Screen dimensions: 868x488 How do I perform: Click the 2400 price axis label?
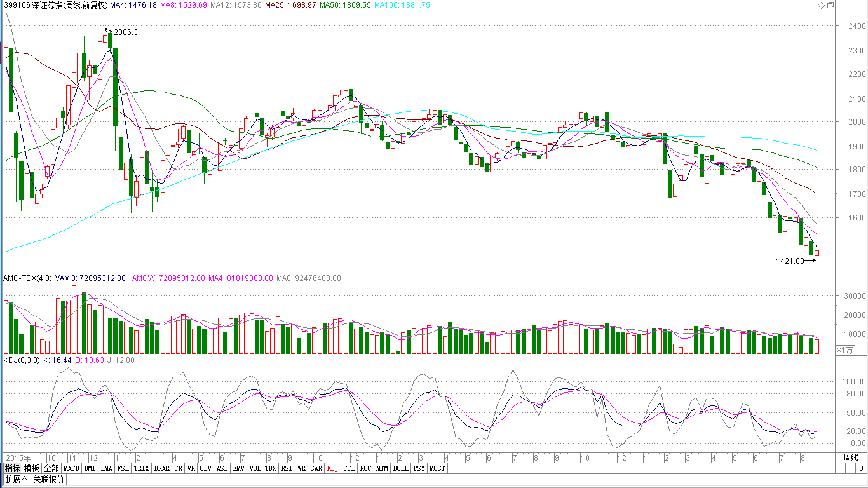pyautogui.click(x=857, y=26)
